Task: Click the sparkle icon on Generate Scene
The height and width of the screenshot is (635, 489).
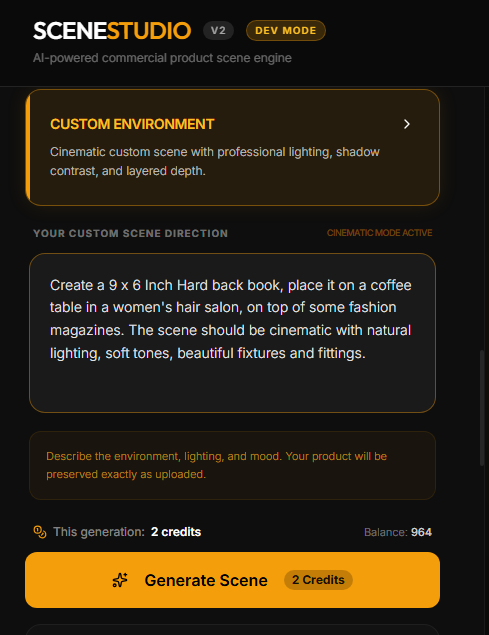Action: click(120, 580)
